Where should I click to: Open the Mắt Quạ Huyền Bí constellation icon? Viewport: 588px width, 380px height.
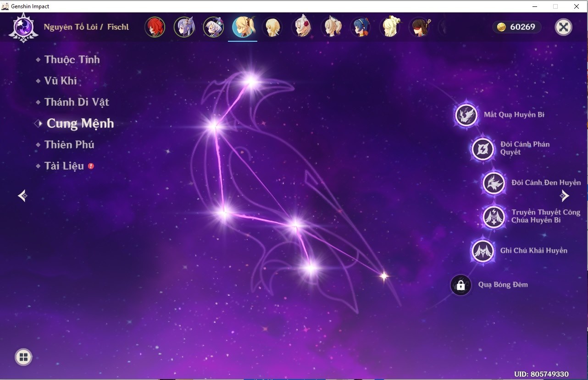466,115
